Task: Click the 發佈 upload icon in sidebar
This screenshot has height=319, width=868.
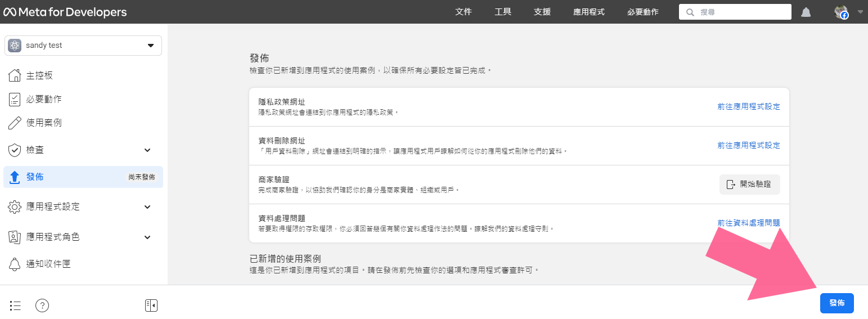Action: tap(15, 177)
